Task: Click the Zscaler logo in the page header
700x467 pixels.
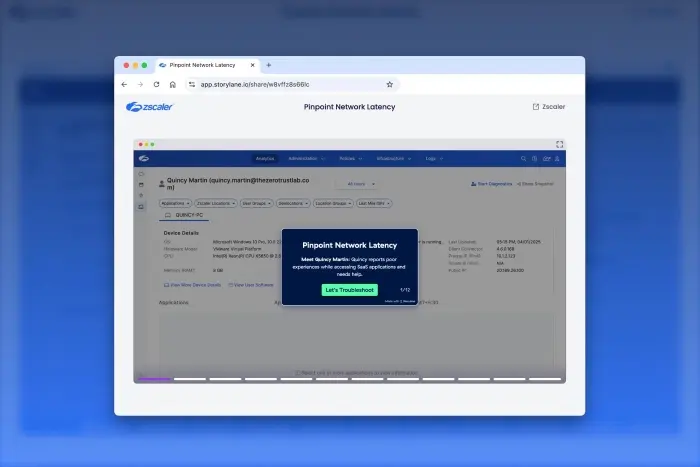Action: tap(149, 107)
